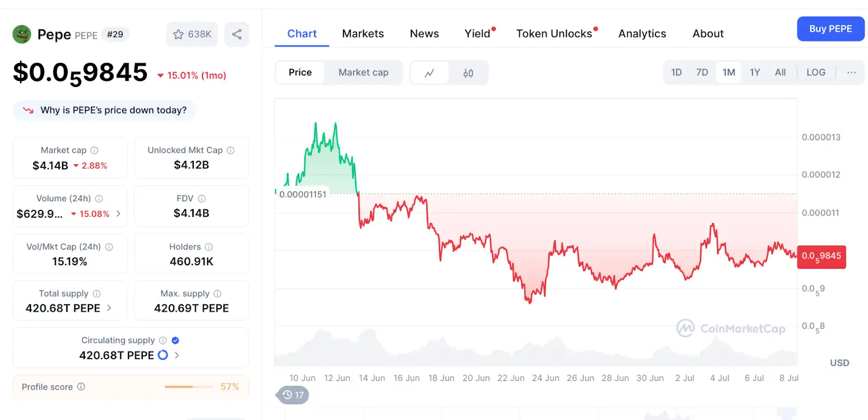The image size is (868, 420).
Task: Click the Profile score progress bar
Action: tap(189, 387)
